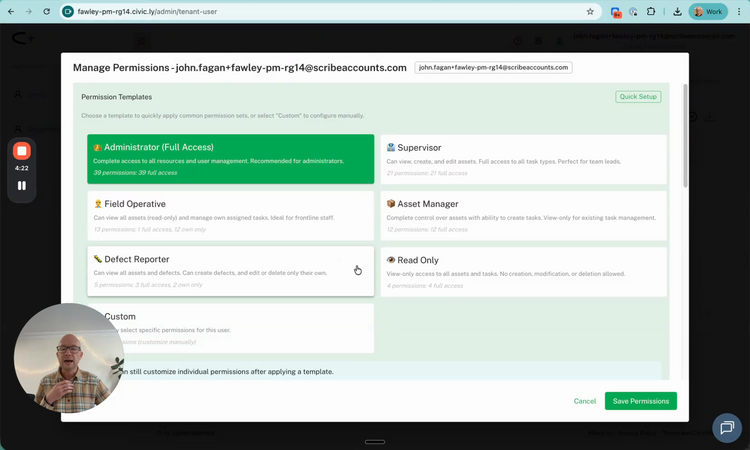This screenshot has height=450, width=750.
Task: Go back with the browser back arrow
Action: [11, 11]
